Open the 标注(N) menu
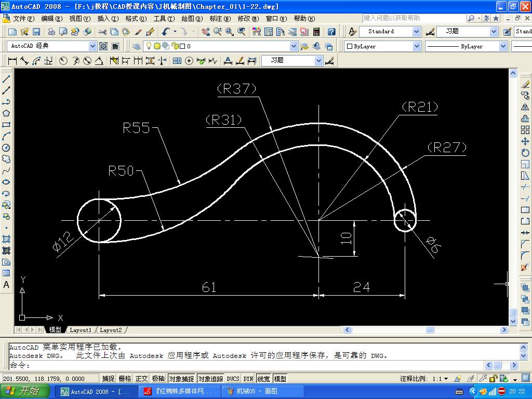532x399 pixels. (220, 18)
